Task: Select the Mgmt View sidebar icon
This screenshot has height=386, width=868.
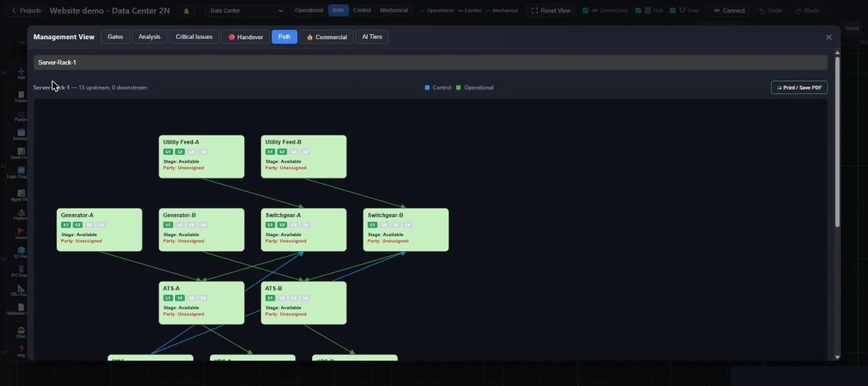Action: [21, 196]
